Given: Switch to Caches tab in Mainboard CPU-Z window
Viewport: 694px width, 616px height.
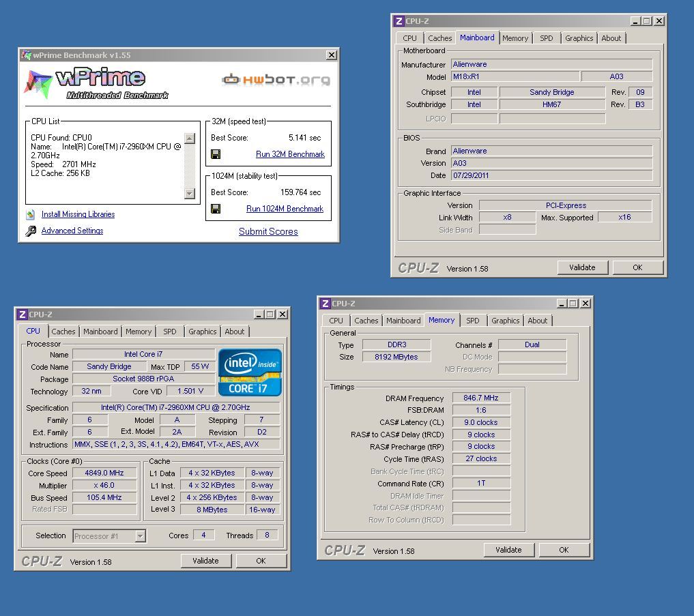Looking at the screenshot, I should (439, 38).
